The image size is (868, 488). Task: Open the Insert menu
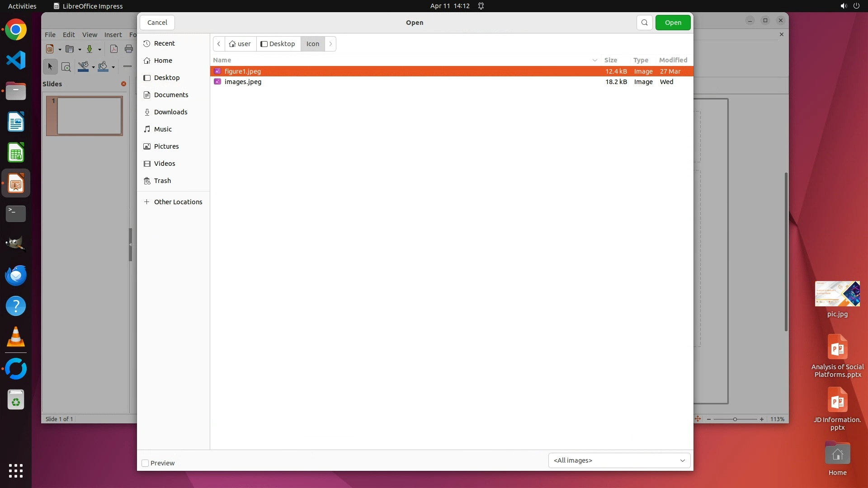coord(113,35)
